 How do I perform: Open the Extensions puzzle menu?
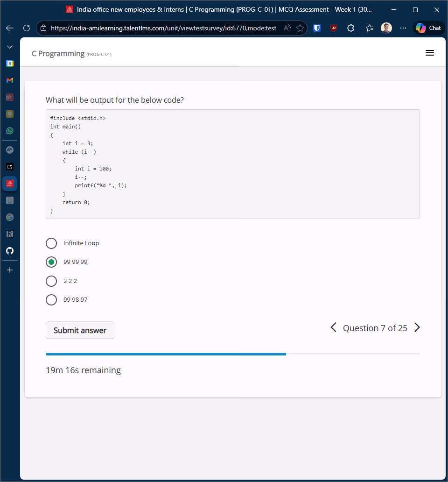click(351, 28)
